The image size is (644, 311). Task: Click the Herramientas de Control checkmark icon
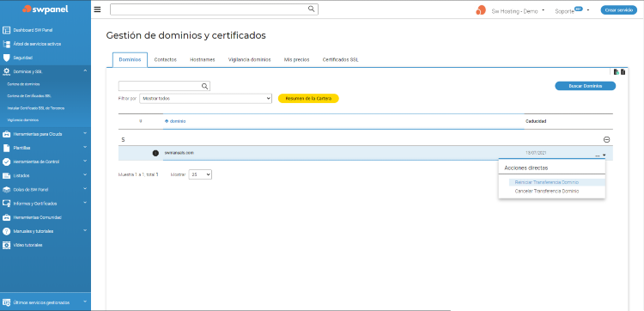[6, 162]
